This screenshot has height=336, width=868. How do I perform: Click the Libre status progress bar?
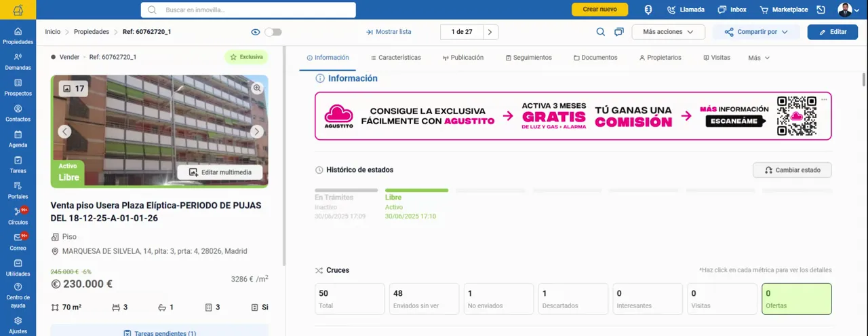tap(416, 191)
